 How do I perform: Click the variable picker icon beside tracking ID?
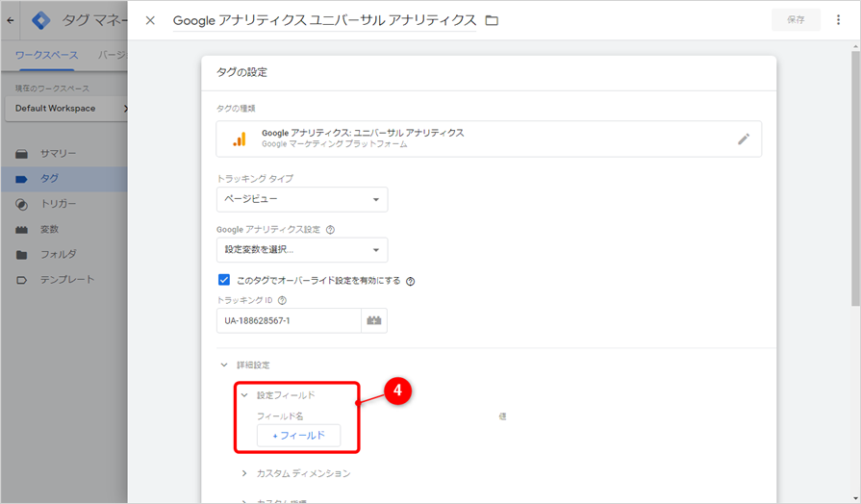click(x=374, y=320)
